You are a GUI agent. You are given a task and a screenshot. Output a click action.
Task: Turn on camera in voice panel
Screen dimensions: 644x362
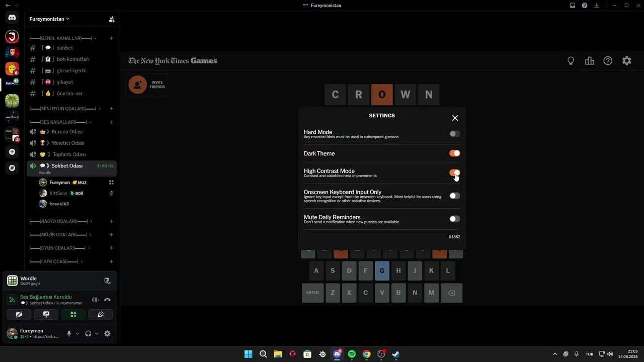[x=19, y=315]
